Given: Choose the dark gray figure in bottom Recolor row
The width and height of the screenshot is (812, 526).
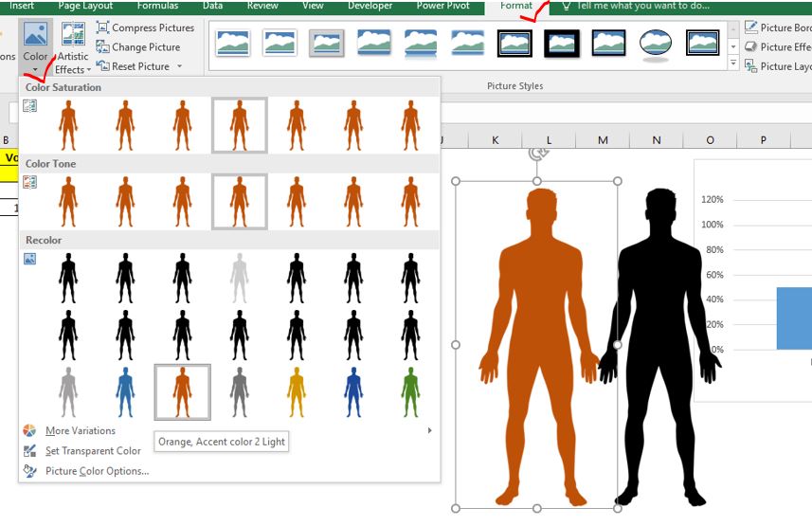Looking at the screenshot, I should (240, 392).
